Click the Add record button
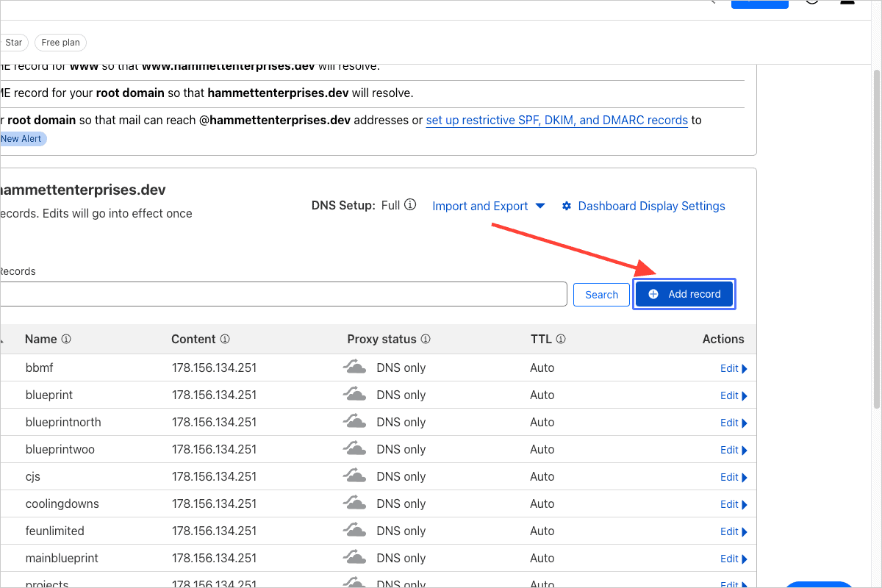This screenshot has width=882, height=588. (684, 294)
